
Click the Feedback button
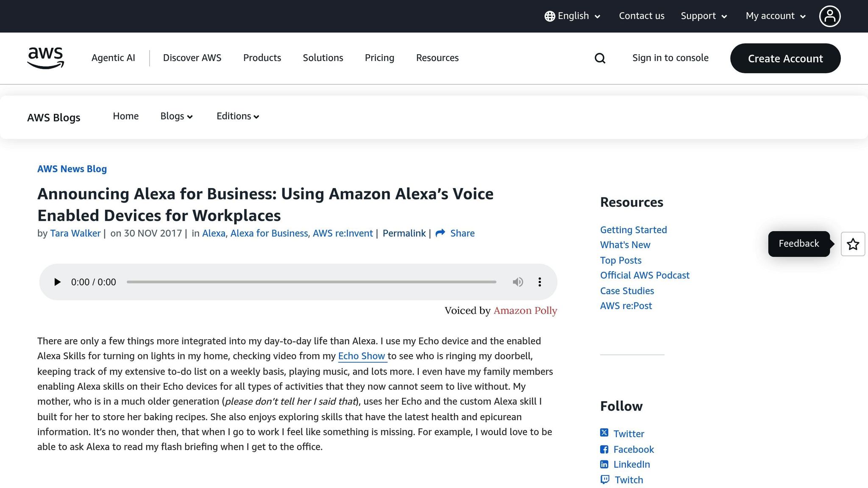(799, 244)
